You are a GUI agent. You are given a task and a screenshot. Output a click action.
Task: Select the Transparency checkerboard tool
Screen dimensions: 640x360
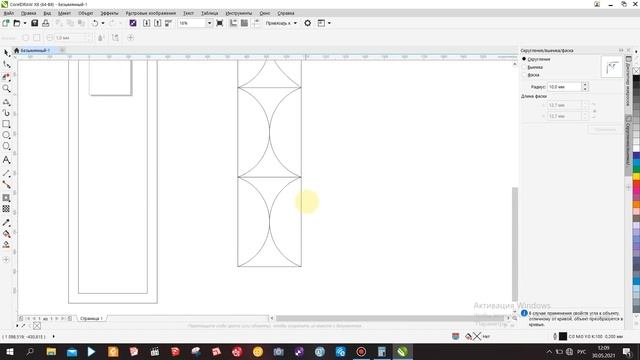coord(7,209)
